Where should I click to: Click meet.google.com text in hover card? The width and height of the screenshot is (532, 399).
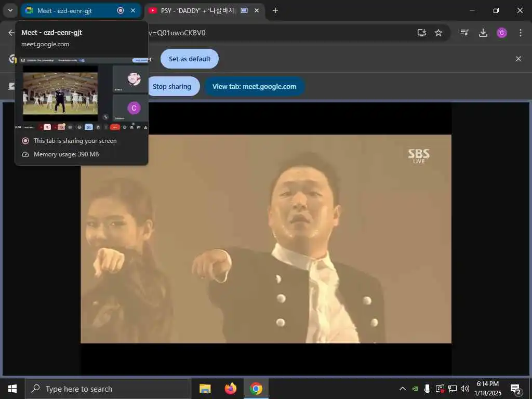(x=45, y=44)
